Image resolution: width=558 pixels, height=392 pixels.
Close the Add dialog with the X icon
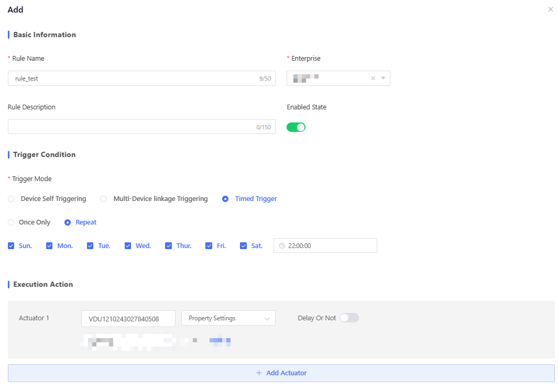tap(550, 9)
